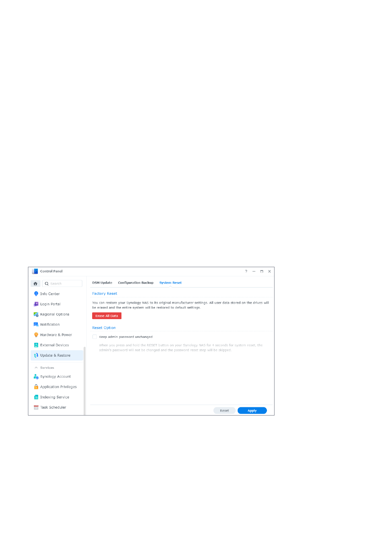The image size is (392, 554).
Task: Collapse the Services section chevron
Action: click(36, 368)
